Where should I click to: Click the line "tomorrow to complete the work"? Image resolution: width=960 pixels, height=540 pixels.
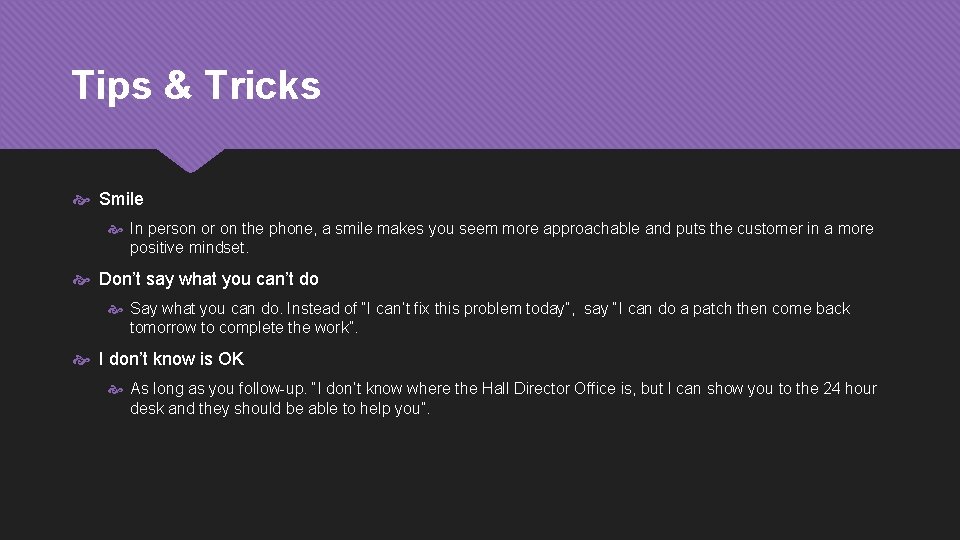click(243, 328)
